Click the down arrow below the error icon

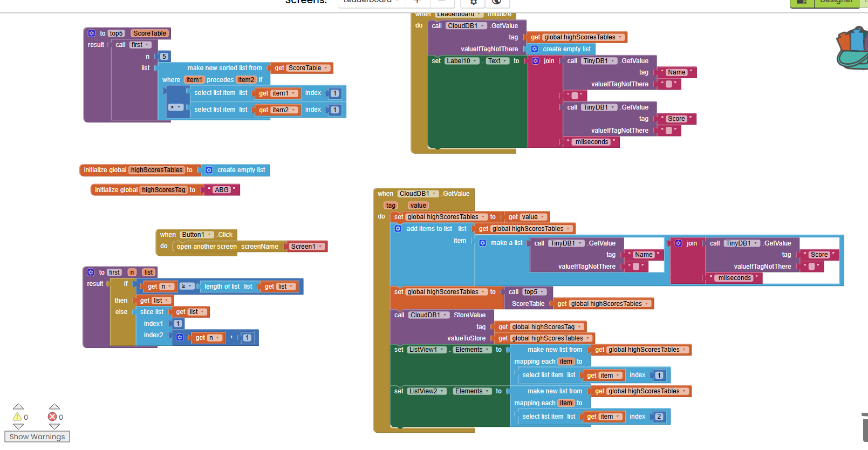(x=54, y=426)
